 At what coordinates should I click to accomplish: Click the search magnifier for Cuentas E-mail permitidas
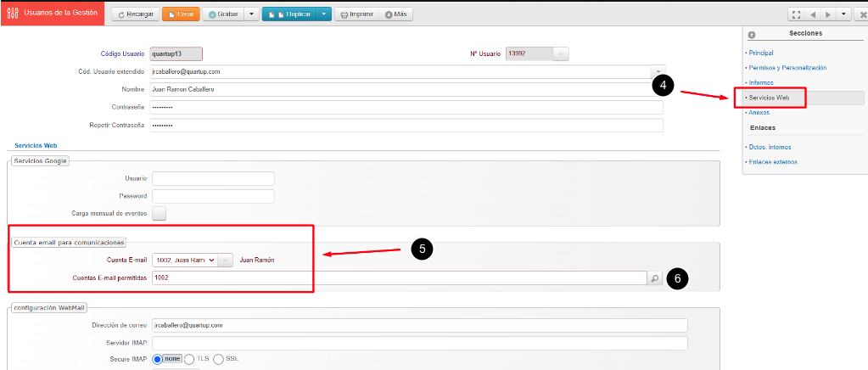(655, 278)
